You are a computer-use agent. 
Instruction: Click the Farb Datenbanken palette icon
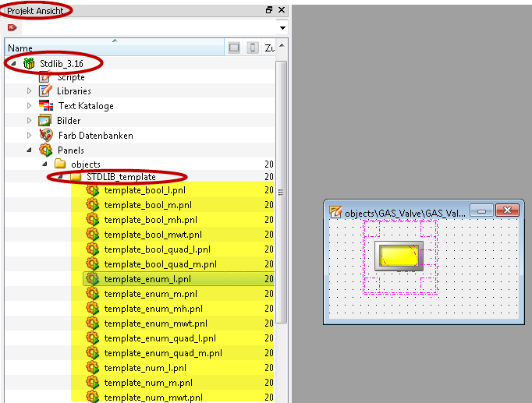[44, 135]
